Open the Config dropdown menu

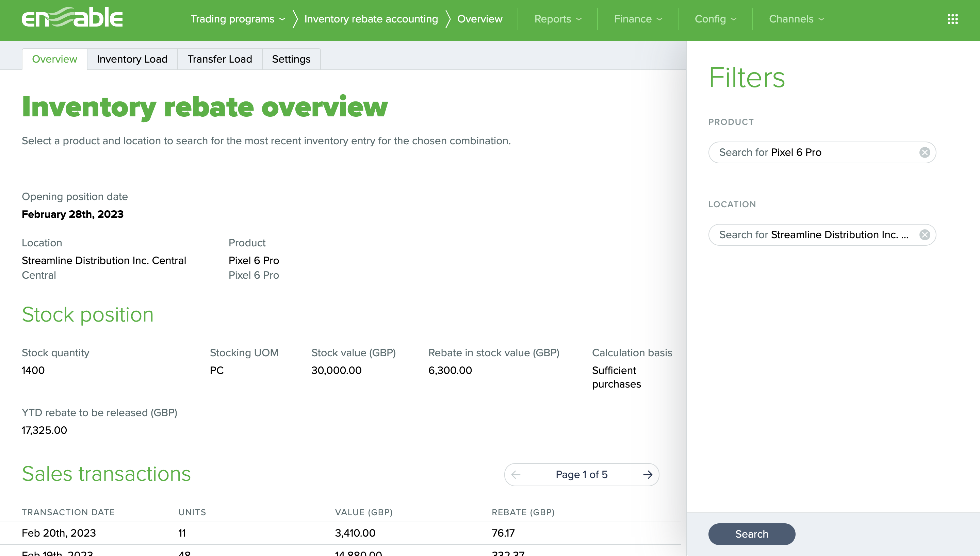coord(715,19)
